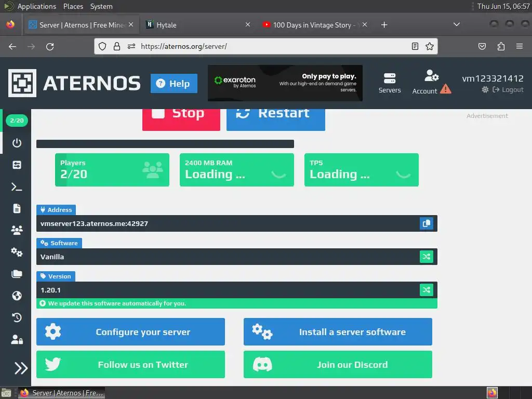Open the Access user-lock icon in sidebar
Screen dimensions: 532x399
click(17, 339)
